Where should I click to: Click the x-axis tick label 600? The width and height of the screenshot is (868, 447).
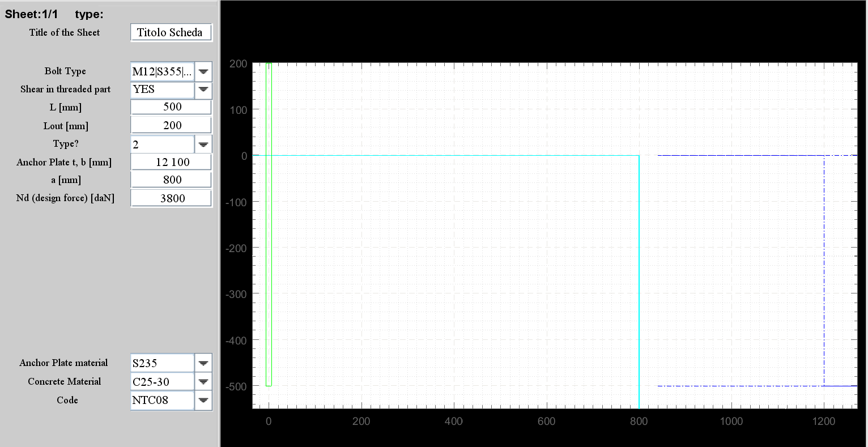(546, 421)
